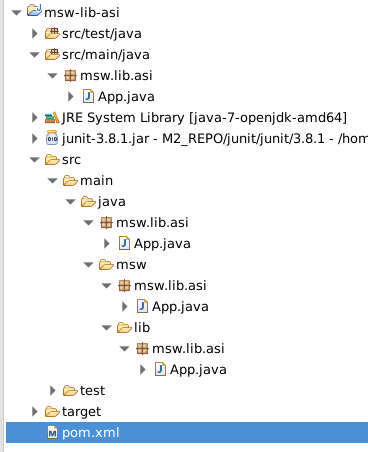Click the junit-3.8.1.jar jar icon

click(x=52, y=138)
